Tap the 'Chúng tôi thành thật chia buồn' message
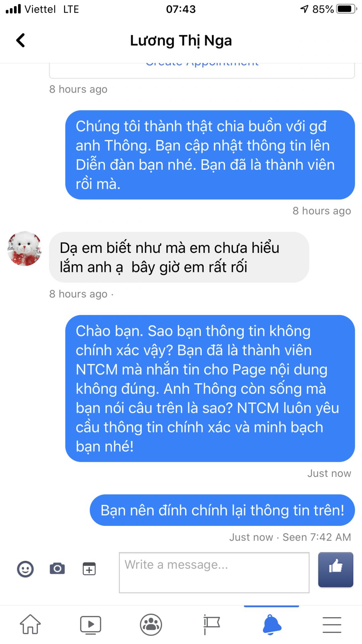The width and height of the screenshot is (362, 644). click(210, 155)
